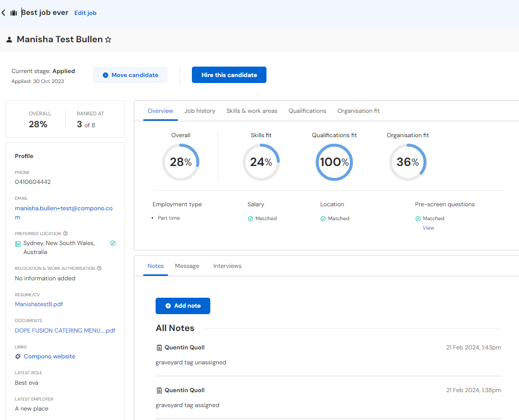Click the Salary Matched check icon

251,219
